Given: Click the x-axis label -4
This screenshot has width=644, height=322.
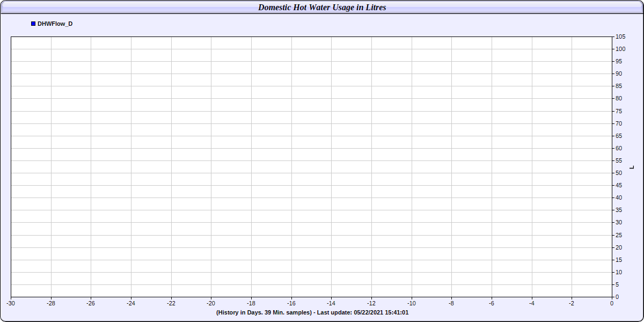Looking at the screenshot, I should pyautogui.click(x=531, y=303).
